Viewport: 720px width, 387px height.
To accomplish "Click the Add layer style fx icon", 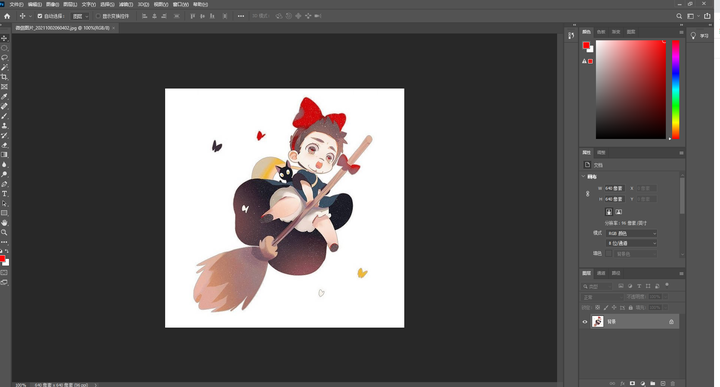I will tap(622, 383).
